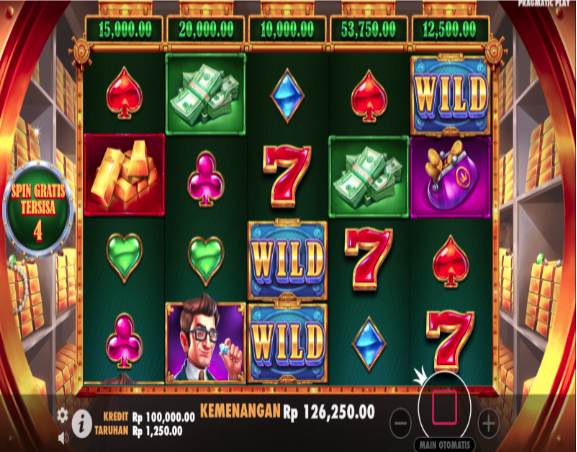This screenshot has height=452, width=577.
Task: Increase bet with plus button
Action: coord(488,423)
